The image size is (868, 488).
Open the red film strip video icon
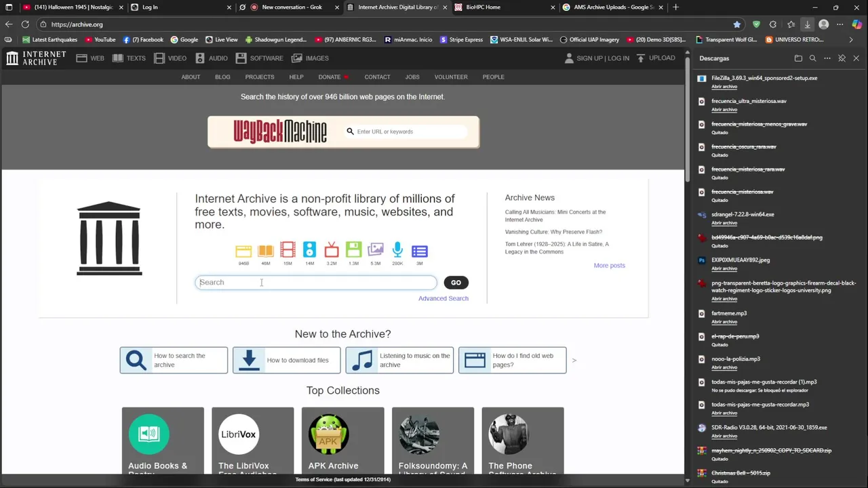pos(288,250)
